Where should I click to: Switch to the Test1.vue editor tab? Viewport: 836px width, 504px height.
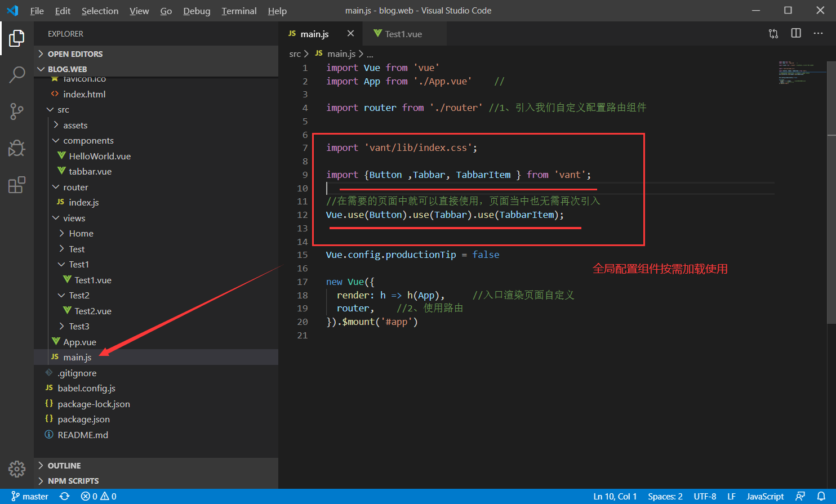point(404,34)
